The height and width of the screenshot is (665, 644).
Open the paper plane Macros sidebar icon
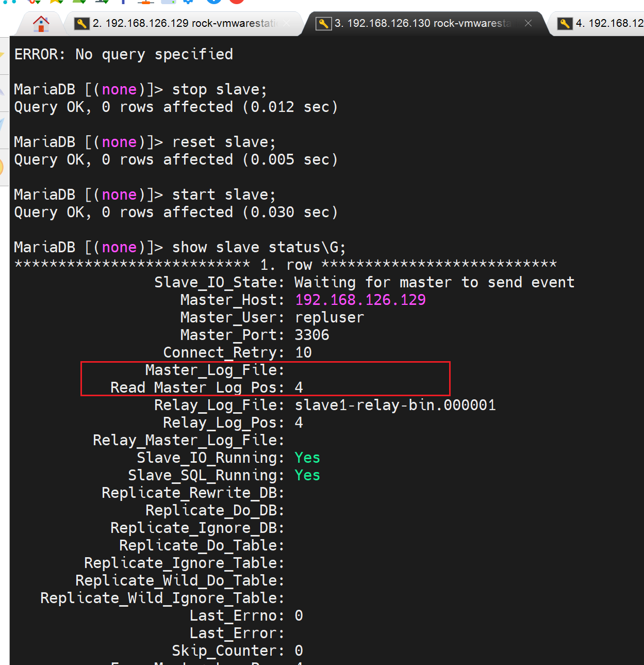[3, 125]
